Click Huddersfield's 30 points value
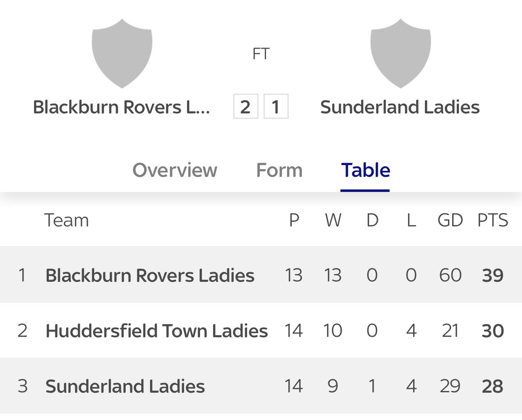This screenshot has width=522, height=420. coord(493,331)
